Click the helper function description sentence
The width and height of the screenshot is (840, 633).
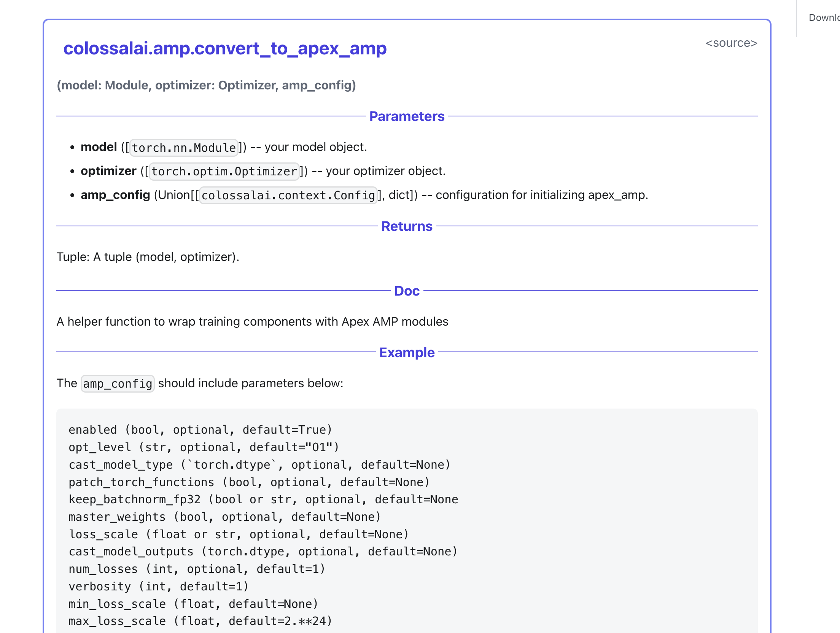point(252,321)
